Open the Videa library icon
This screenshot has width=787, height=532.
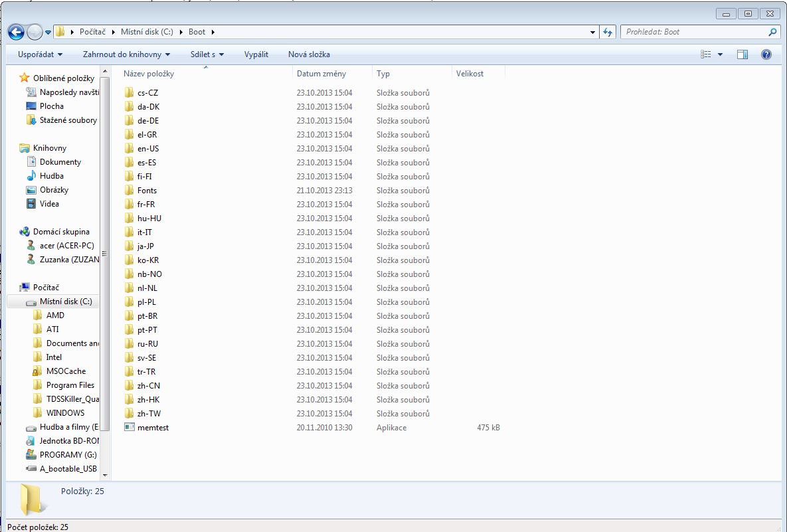pyautogui.click(x=31, y=204)
